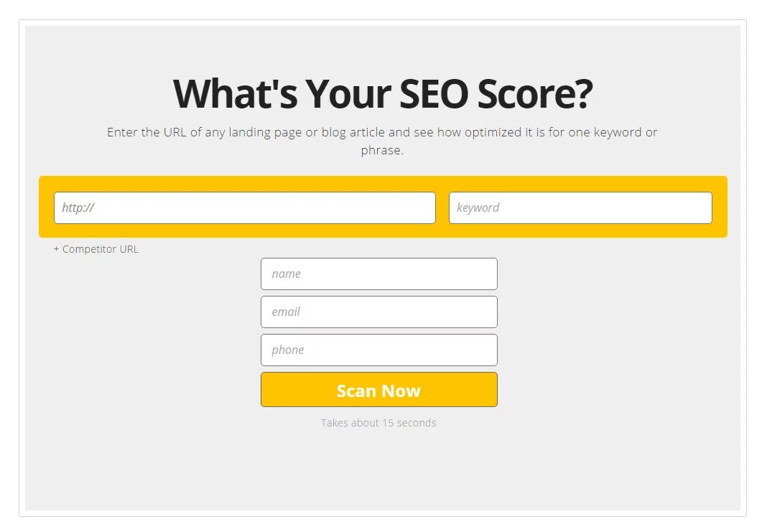
Task: Click the form description paragraph
Action: (383, 141)
